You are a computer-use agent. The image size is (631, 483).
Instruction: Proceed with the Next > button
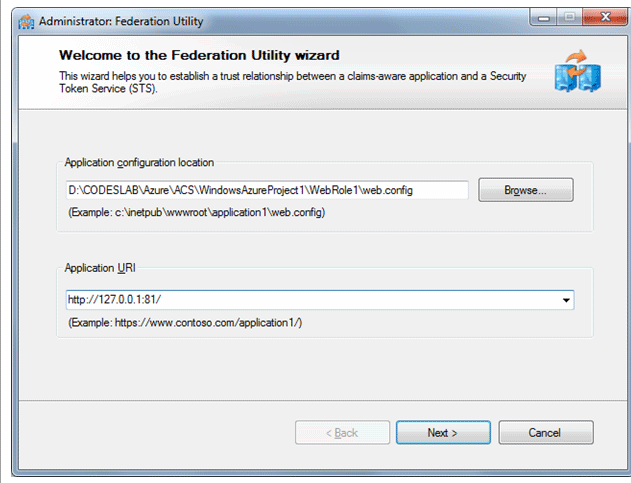443,433
